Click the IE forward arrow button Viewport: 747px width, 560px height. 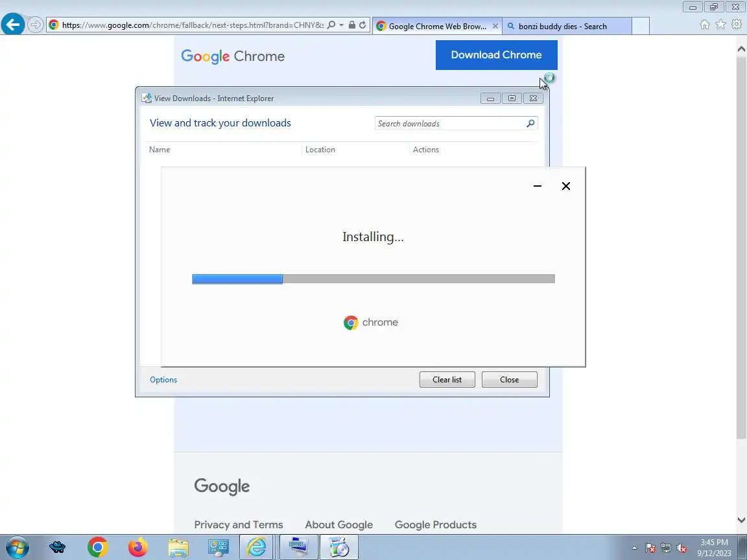point(35,25)
